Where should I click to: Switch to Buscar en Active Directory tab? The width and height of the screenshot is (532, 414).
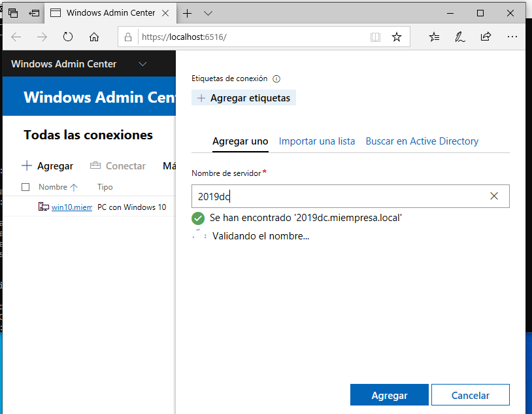(422, 141)
